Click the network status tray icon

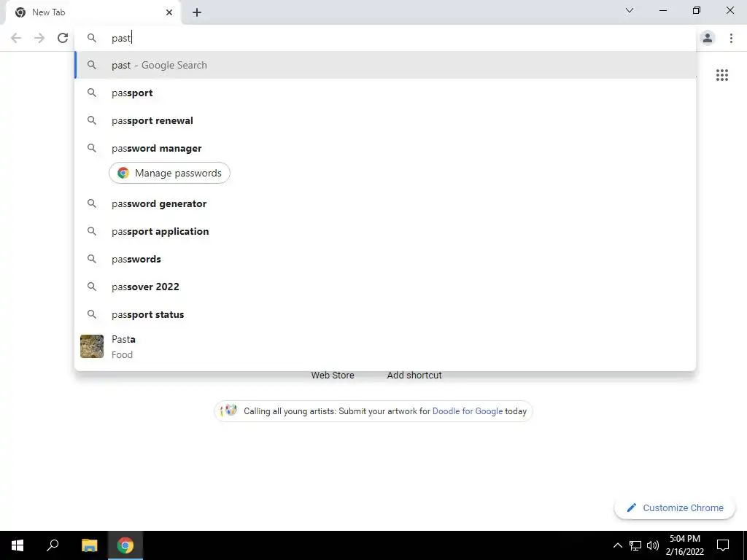point(635,545)
